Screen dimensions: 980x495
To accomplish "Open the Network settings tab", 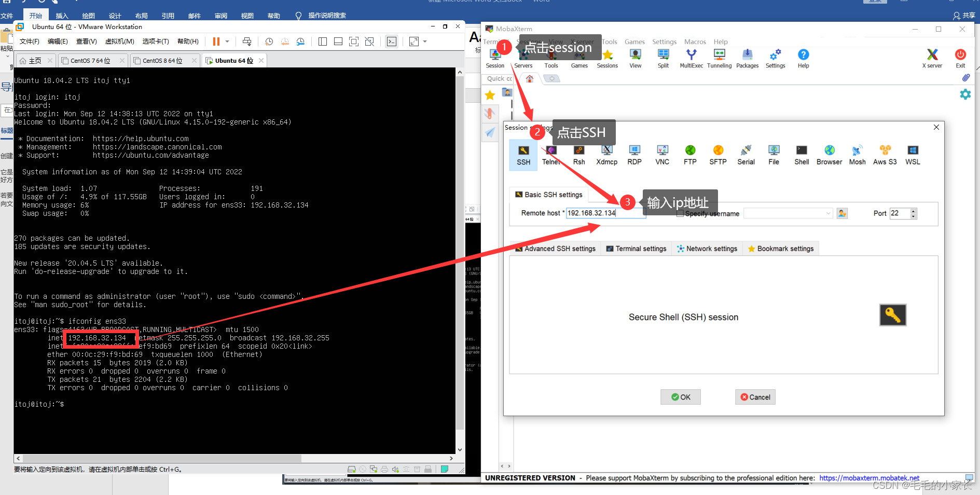I will [x=707, y=249].
